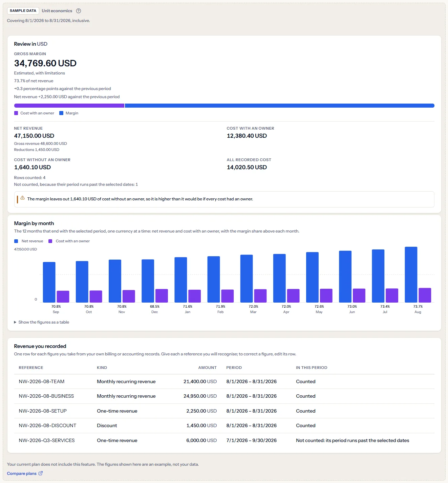This screenshot has height=483, width=448.
Task: Click the May net revenue bar
Action: point(312,277)
